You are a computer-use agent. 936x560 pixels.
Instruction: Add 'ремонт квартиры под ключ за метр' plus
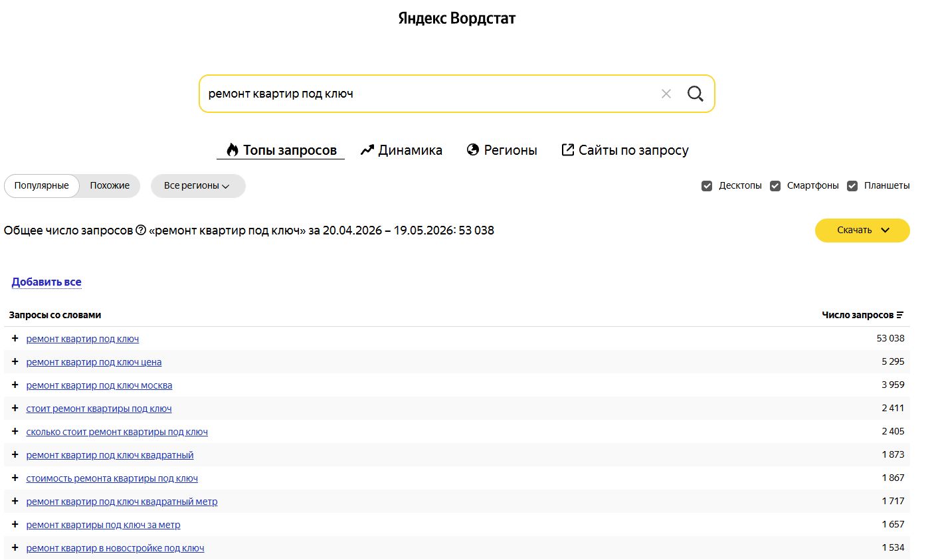[x=15, y=524]
